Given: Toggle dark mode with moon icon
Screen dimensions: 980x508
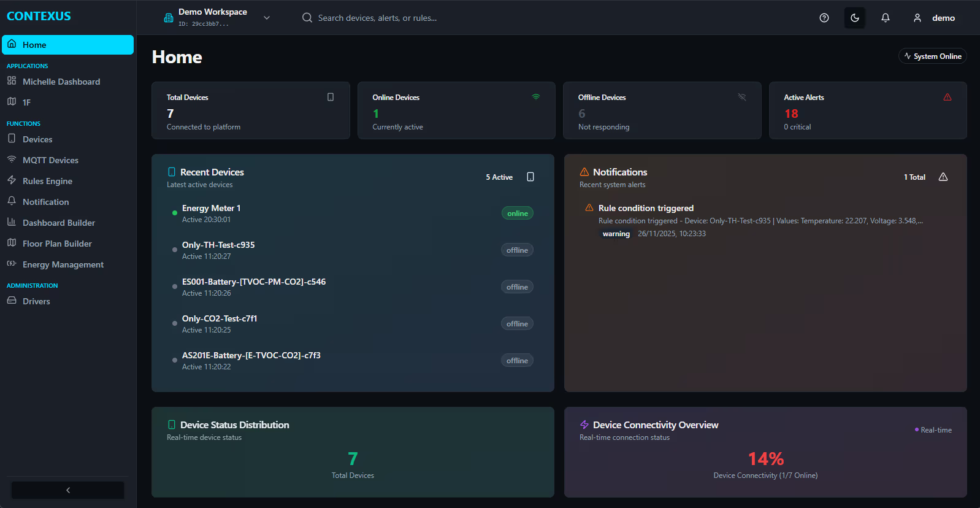Looking at the screenshot, I should pyautogui.click(x=854, y=18).
